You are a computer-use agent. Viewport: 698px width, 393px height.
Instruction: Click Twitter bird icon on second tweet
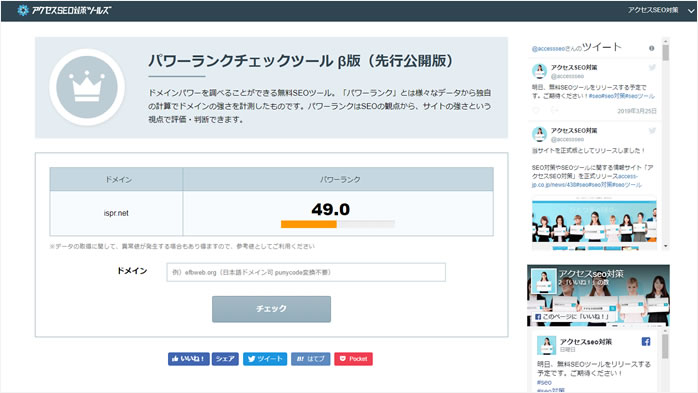point(652,131)
